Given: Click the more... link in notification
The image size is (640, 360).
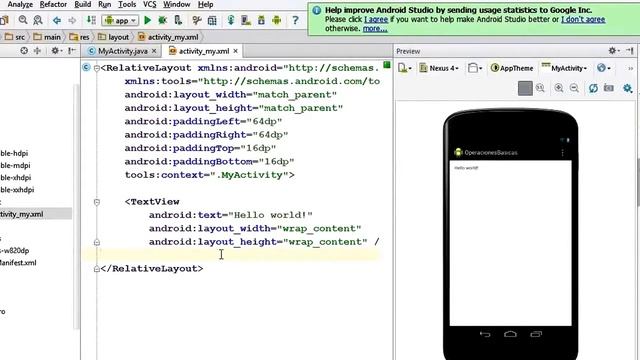Looking at the screenshot, I should pos(375,29).
